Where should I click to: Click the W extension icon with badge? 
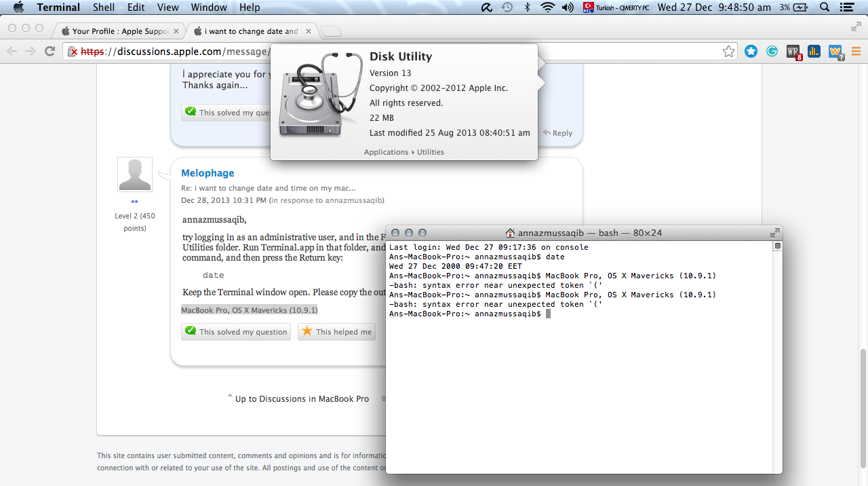835,52
